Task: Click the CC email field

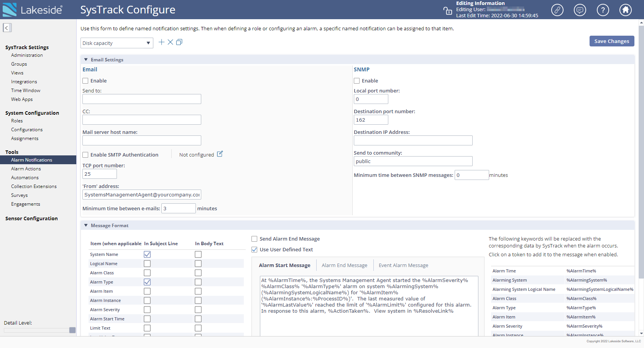Action: coord(142,120)
